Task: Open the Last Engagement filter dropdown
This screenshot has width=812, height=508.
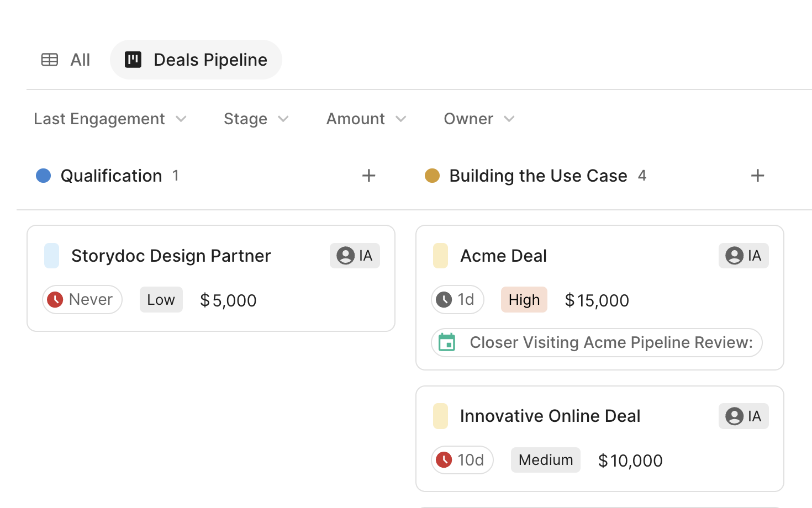Action: pos(110,119)
